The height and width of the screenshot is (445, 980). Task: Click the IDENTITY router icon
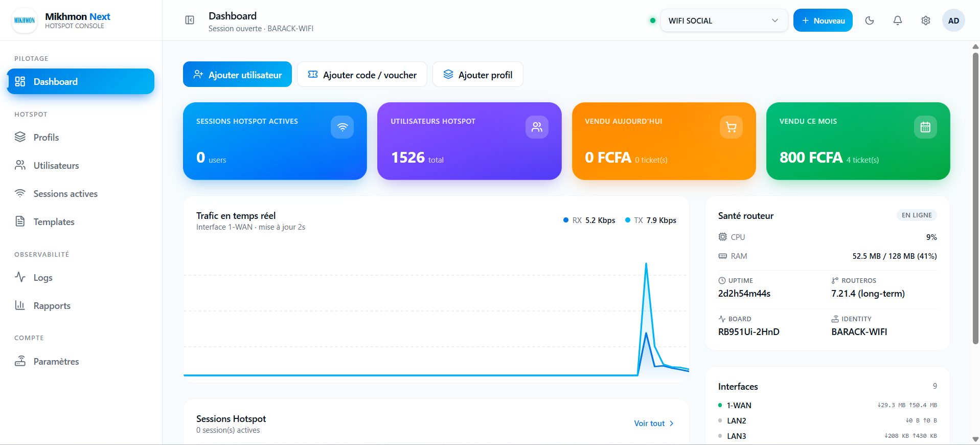(835, 319)
